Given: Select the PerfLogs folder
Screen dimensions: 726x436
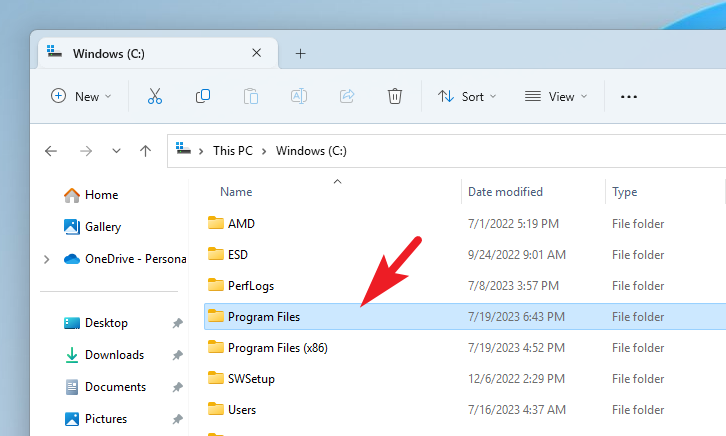Looking at the screenshot, I should [x=251, y=286].
